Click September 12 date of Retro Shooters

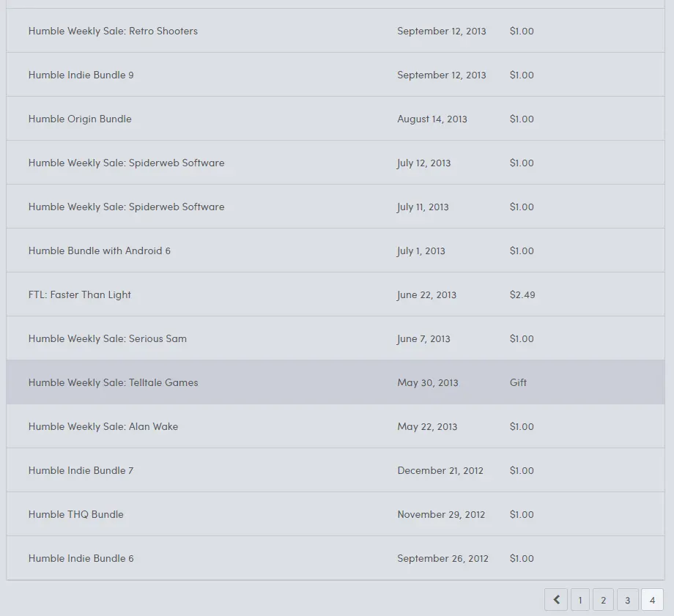(442, 31)
